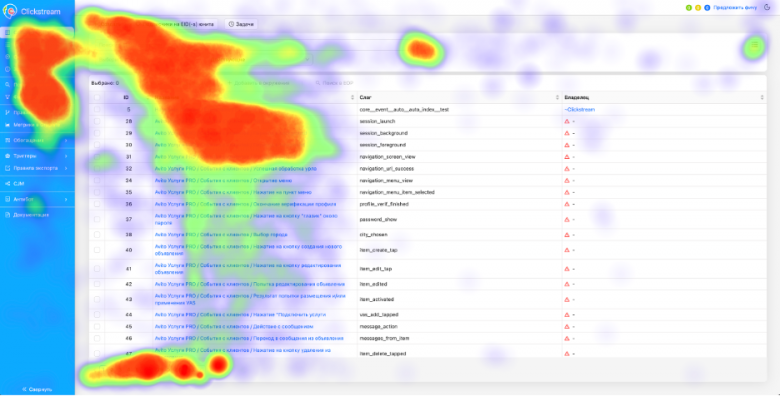The image size is (780, 396).
Task: Check the checkbox for row ID 28
Action: (97, 121)
